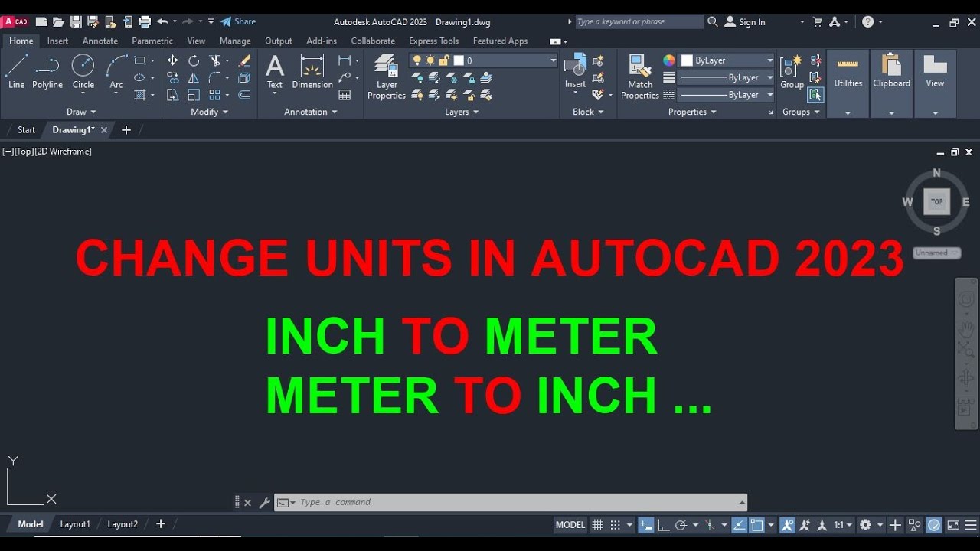Toggle polar tracking in status bar
The width and height of the screenshot is (980, 551).
coord(680,525)
